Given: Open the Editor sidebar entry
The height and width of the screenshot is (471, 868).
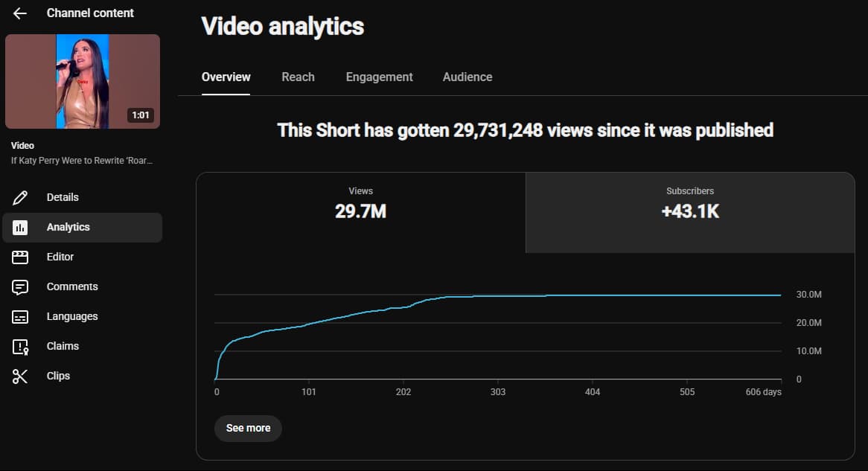Looking at the screenshot, I should click(83, 257).
